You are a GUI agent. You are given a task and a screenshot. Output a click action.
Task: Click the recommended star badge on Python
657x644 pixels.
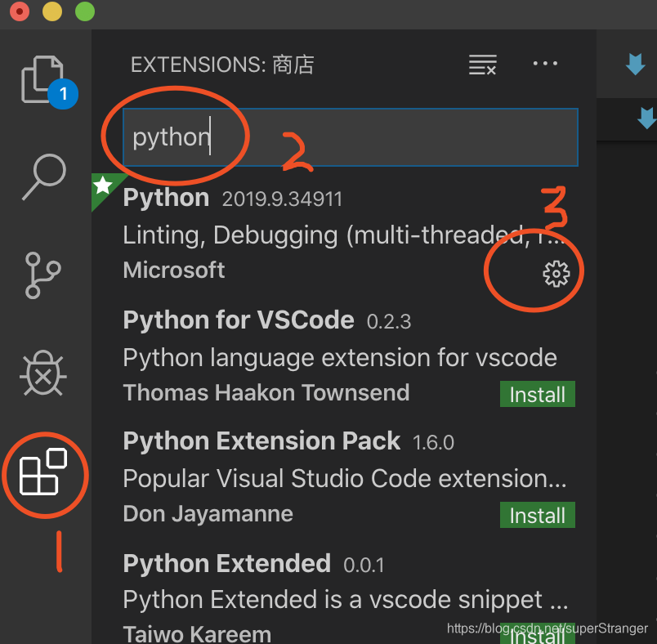[x=103, y=186]
